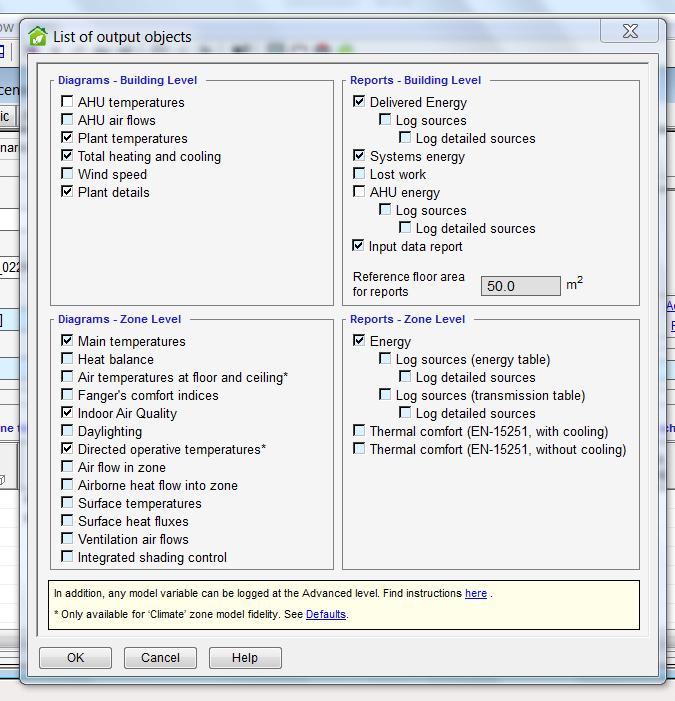Enable Thermal comfort with cooling report
The image size is (675, 701).
359,431
